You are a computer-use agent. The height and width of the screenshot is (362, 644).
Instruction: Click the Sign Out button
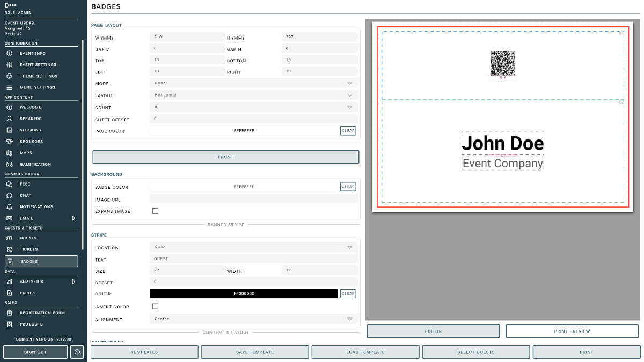tap(35, 352)
